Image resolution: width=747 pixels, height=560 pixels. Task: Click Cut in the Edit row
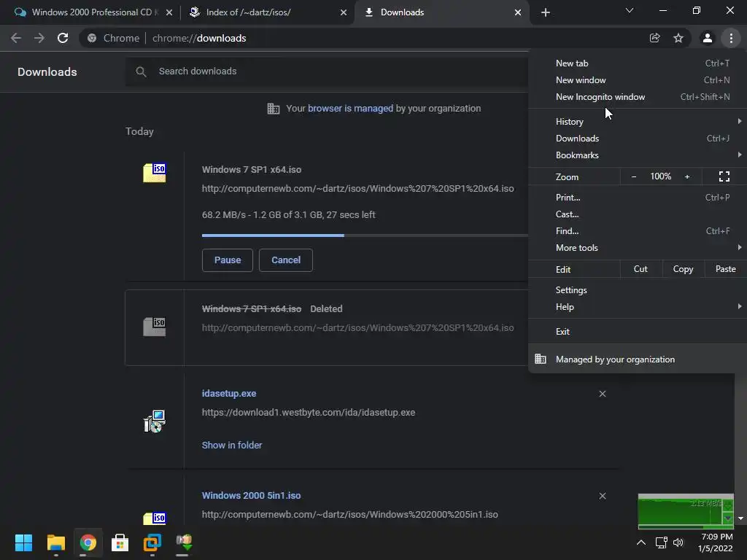[640, 269]
